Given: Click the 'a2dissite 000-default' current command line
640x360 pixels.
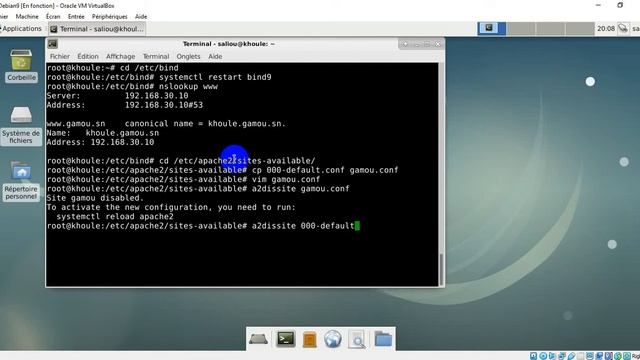Looking at the screenshot, I should 203,226.
